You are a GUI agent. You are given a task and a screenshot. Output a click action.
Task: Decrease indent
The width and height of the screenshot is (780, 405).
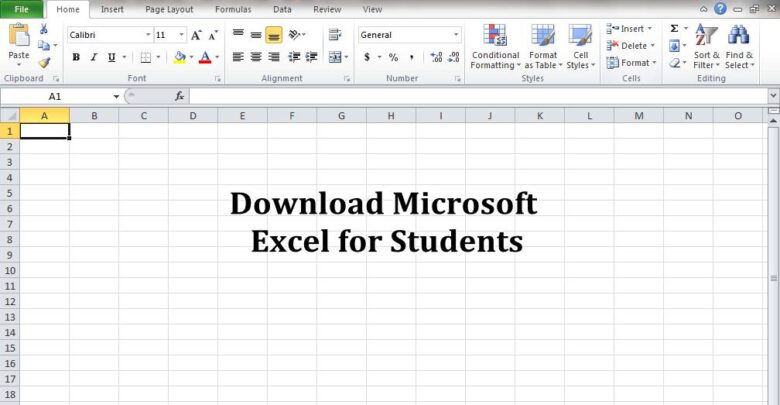point(294,57)
